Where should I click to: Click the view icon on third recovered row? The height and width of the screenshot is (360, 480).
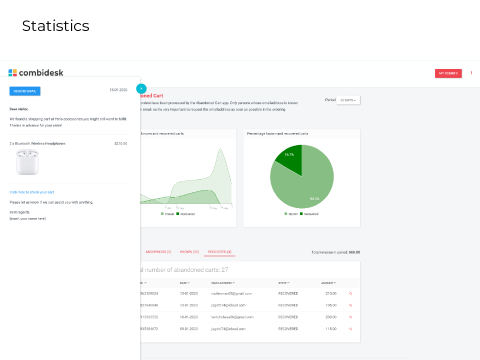(x=350, y=317)
